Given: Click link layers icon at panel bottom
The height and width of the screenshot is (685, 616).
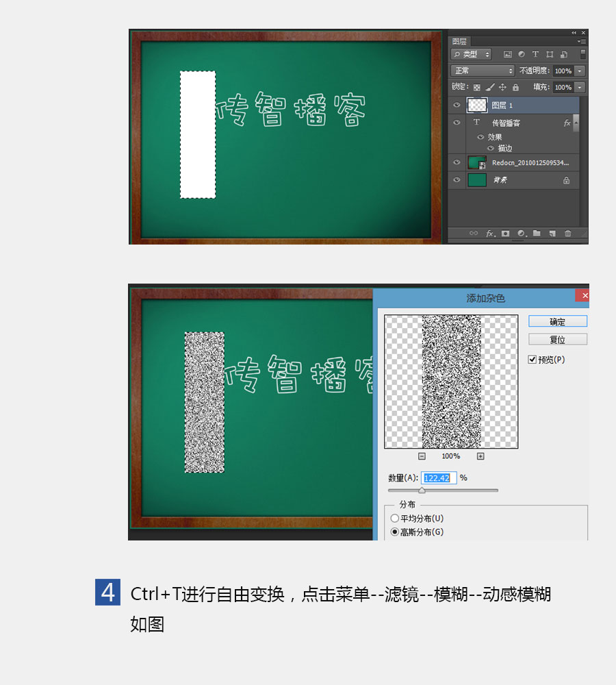Looking at the screenshot, I should (x=473, y=234).
